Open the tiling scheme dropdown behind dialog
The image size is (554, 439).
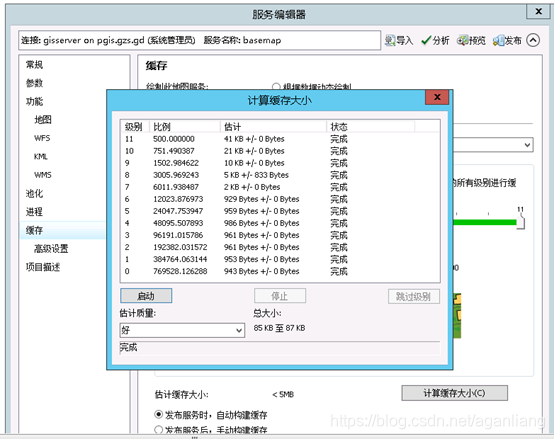click(493, 145)
